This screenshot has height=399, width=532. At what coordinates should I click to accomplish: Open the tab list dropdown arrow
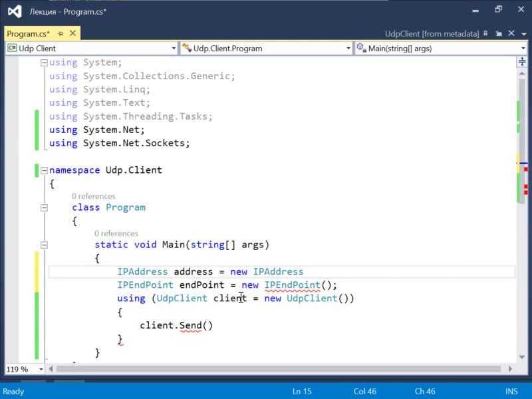pyautogui.click(x=524, y=34)
